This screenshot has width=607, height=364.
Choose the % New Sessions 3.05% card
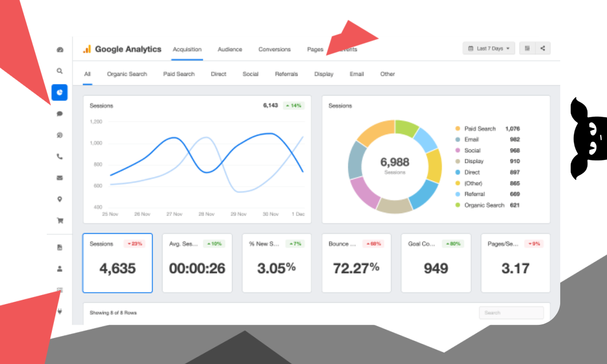pyautogui.click(x=277, y=263)
